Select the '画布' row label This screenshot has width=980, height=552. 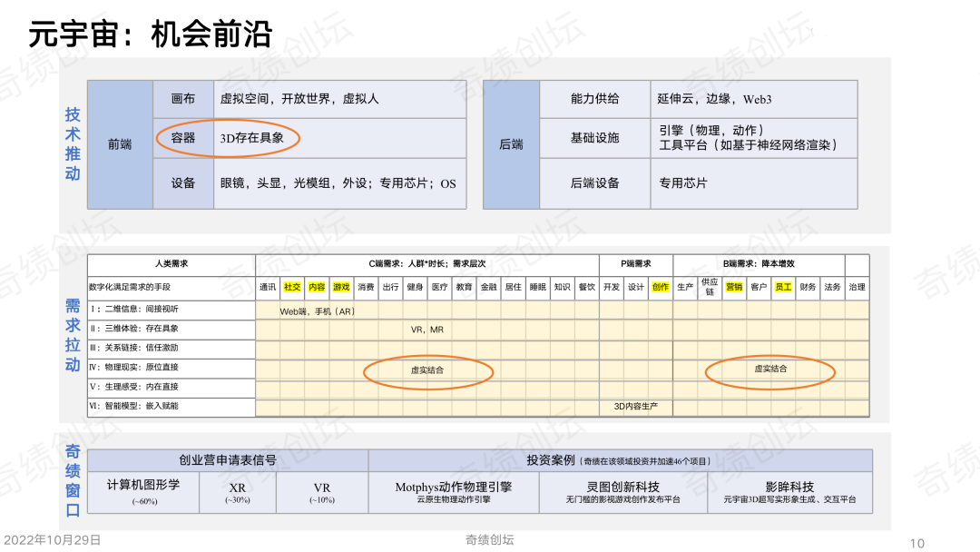[183, 99]
